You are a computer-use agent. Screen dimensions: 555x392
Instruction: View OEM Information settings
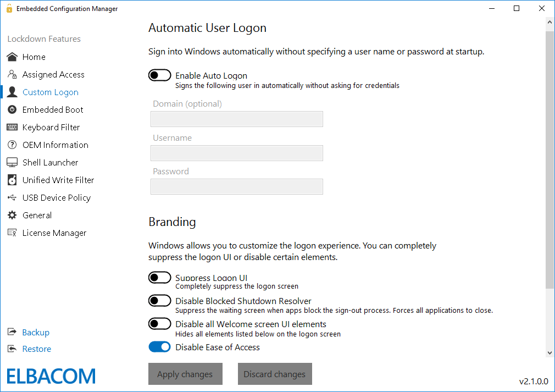[55, 145]
